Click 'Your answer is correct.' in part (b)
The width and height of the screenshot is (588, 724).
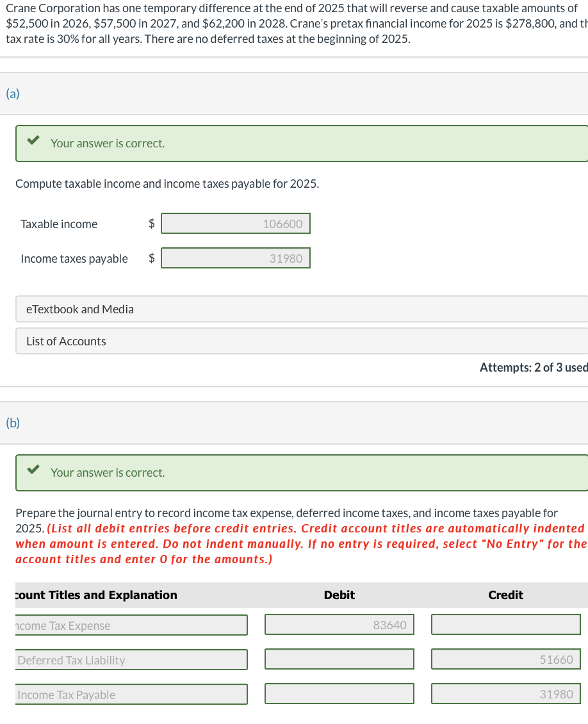tap(108, 472)
